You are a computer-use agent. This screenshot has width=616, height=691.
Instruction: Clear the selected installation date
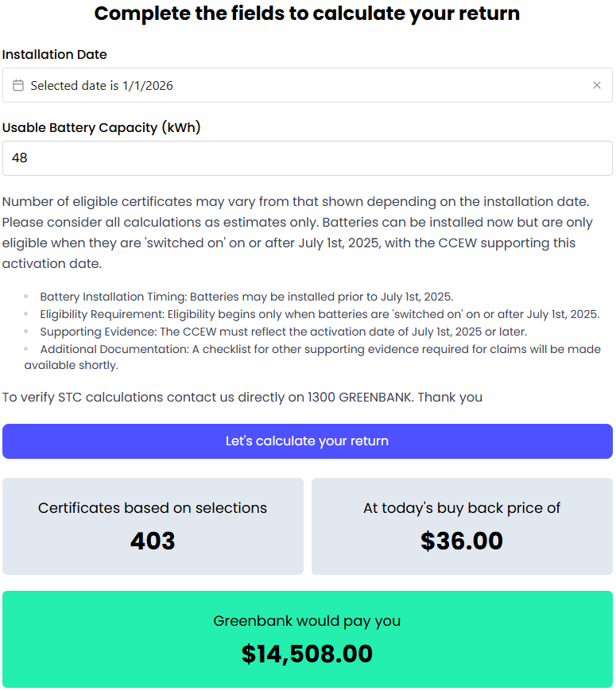pyautogui.click(x=597, y=85)
